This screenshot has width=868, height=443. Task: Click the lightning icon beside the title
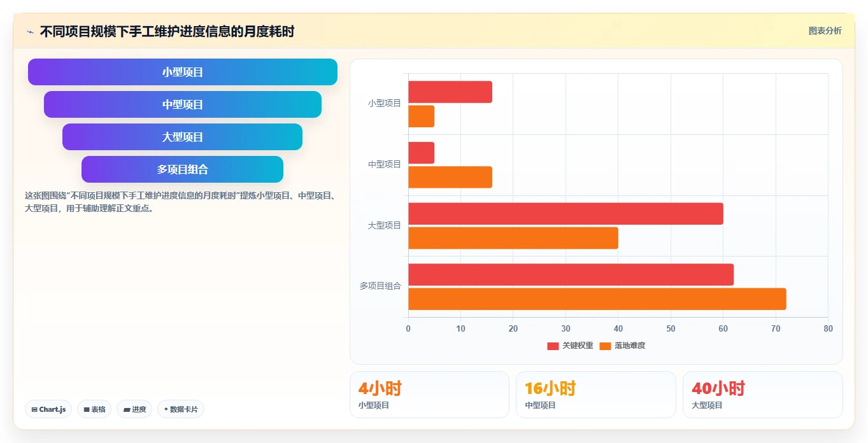(30, 31)
